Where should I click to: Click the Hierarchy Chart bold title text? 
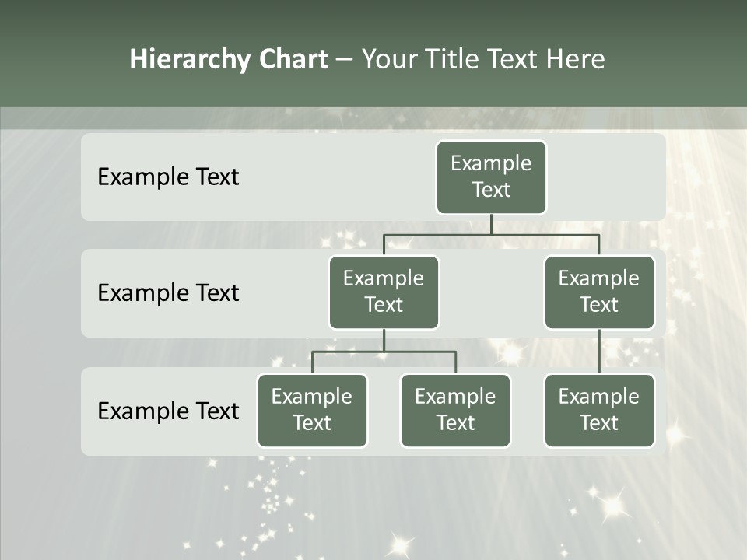coord(230,58)
